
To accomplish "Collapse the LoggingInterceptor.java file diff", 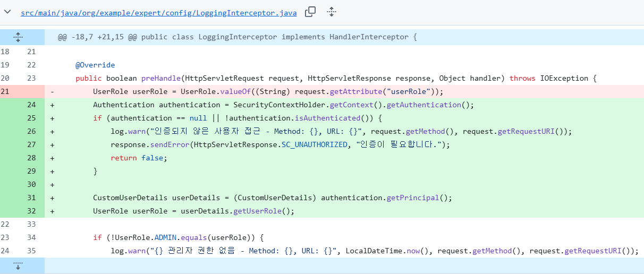I will pyautogui.click(x=7, y=12).
